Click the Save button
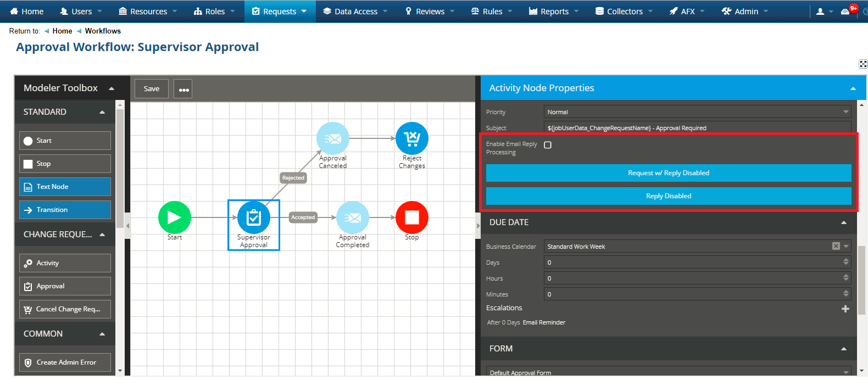 click(152, 88)
